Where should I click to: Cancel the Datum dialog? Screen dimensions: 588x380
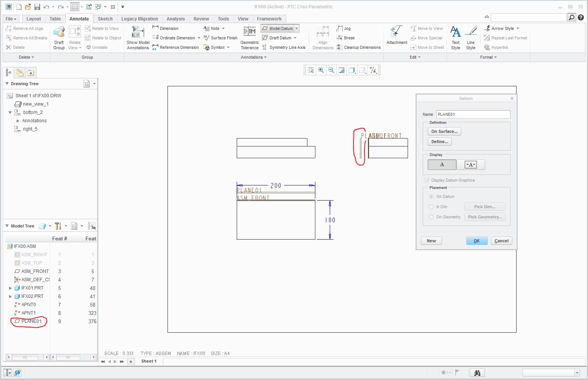click(x=501, y=241)
